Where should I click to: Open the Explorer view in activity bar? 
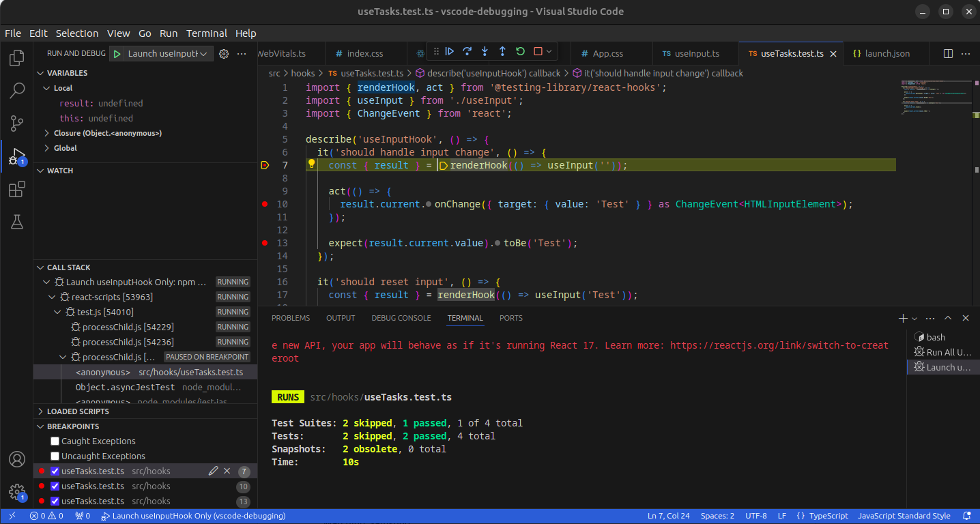coord(17,58)
